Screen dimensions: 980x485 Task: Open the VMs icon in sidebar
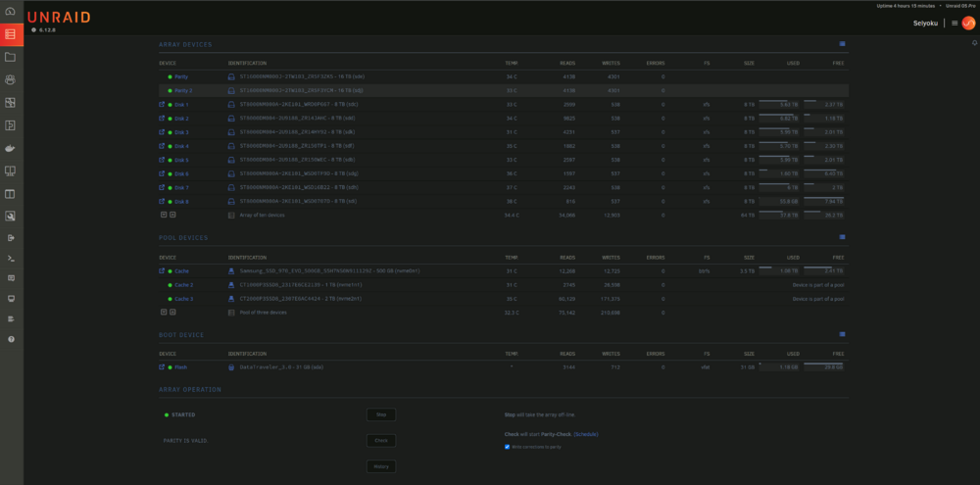pyautogui.click(x=10, y=170)
